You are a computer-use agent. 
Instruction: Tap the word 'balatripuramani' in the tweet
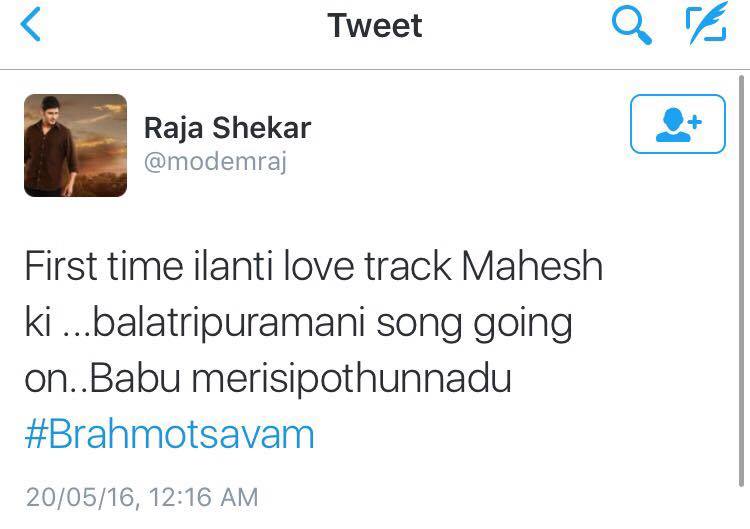(229, 324)
